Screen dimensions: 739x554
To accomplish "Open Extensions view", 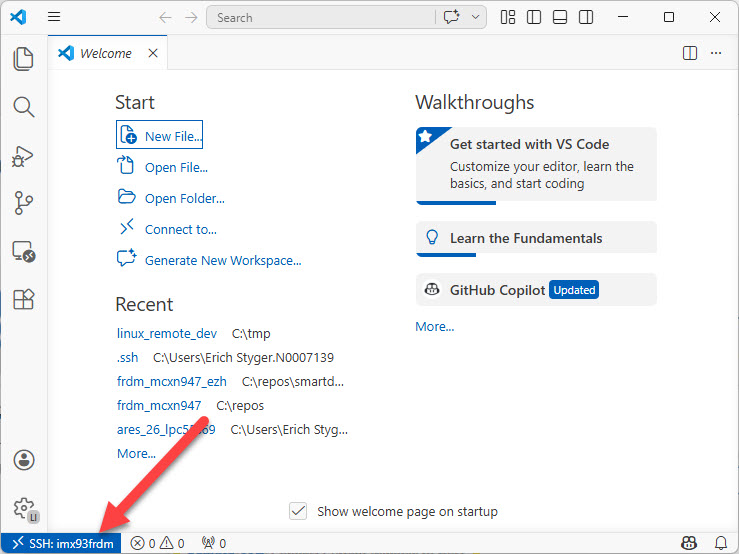I will tap(24, 299).
